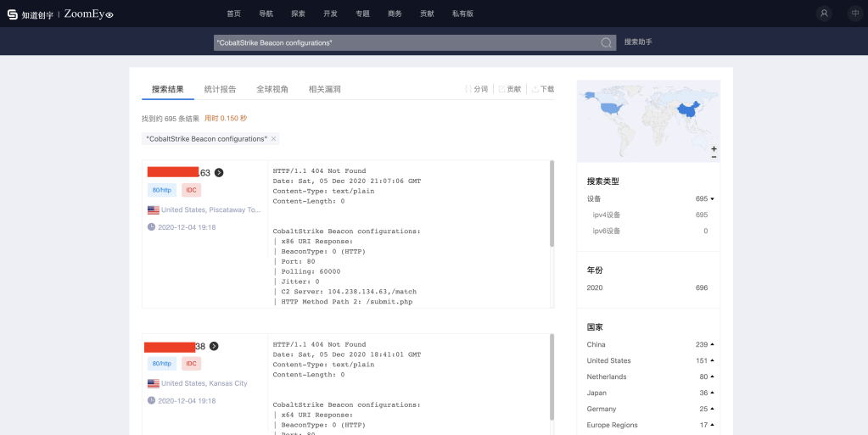Remove the CobaltStrike Beacon filter tag

273,139
